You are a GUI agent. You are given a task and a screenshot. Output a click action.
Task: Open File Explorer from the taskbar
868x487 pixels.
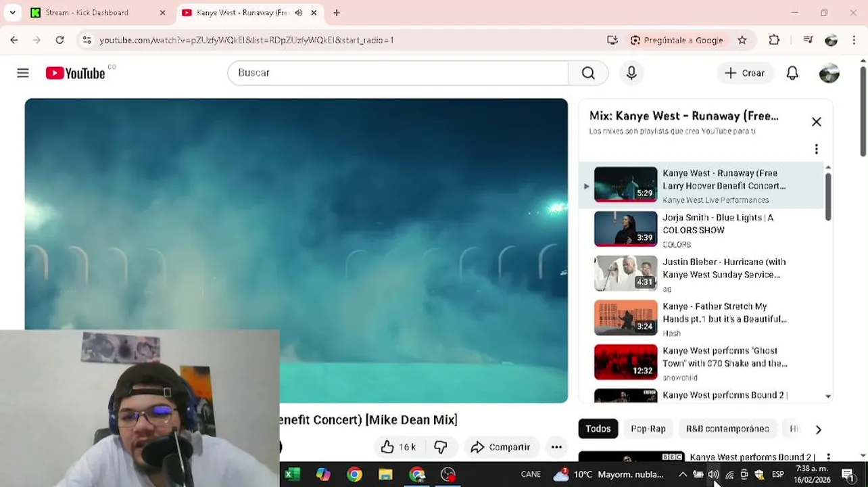[x=385, y=474]
